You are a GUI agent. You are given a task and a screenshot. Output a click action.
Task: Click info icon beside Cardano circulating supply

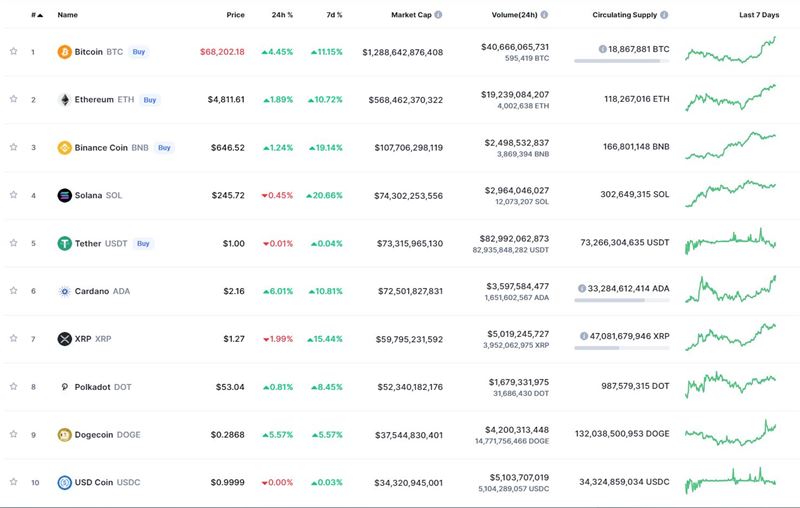[x=582, y=288]
